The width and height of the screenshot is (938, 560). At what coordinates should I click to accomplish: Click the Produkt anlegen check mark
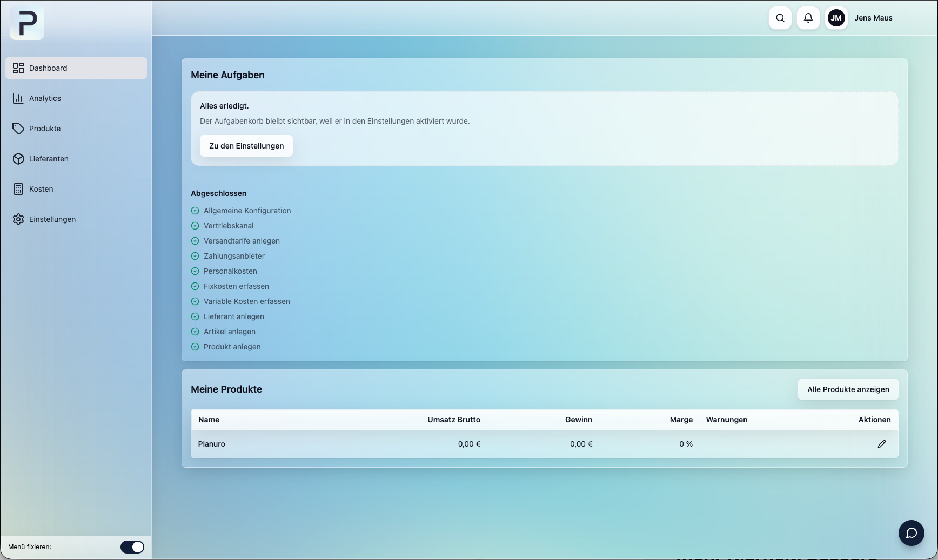pyautogui.click(x=195, y=347)
